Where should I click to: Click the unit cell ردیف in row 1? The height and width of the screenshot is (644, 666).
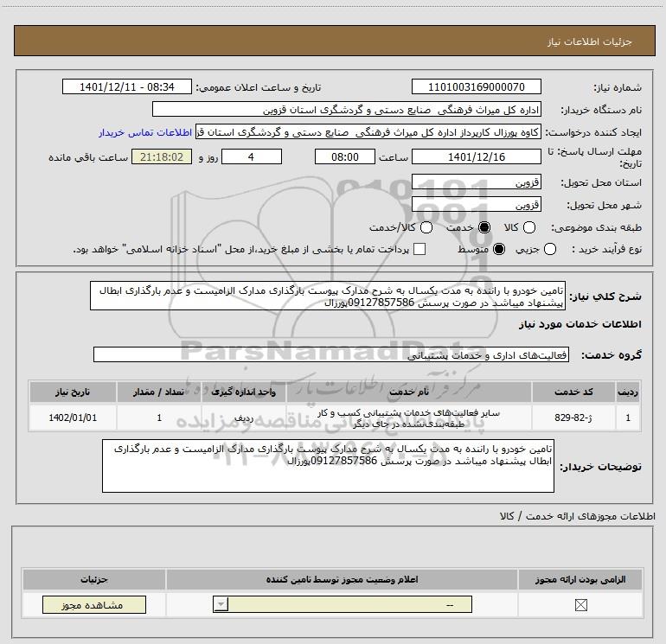coord(243,418)
